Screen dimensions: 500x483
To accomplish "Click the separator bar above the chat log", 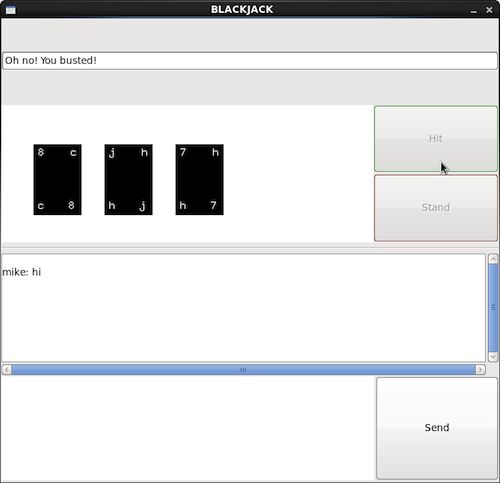I will pyautogui.click(x=250, y=248).
